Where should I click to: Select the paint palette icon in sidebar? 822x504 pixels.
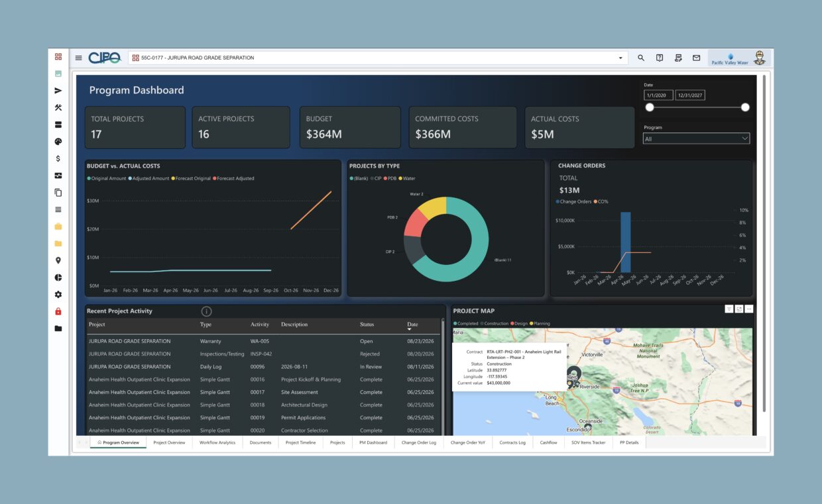58,142
